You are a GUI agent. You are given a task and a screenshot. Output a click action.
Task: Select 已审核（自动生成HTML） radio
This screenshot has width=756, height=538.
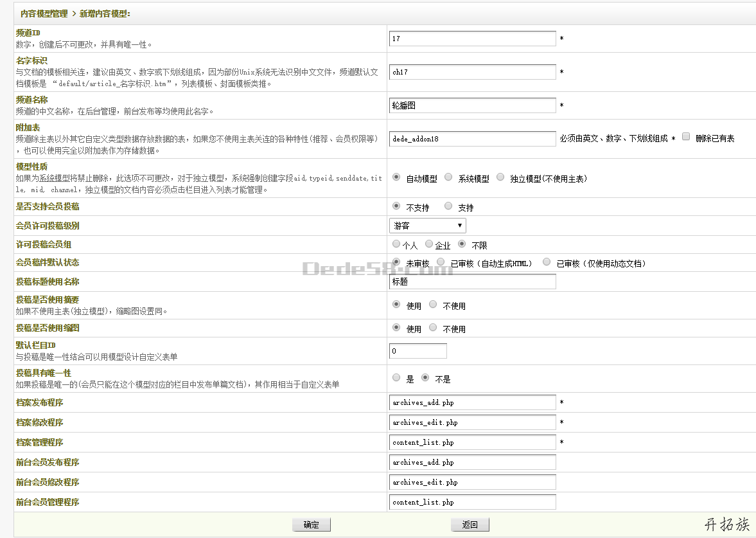pos(441,262)
